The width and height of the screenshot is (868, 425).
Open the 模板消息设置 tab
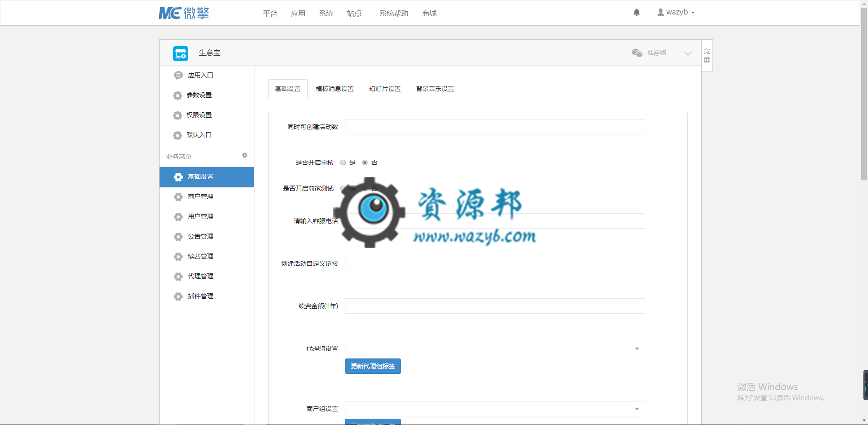pos(335,89)
